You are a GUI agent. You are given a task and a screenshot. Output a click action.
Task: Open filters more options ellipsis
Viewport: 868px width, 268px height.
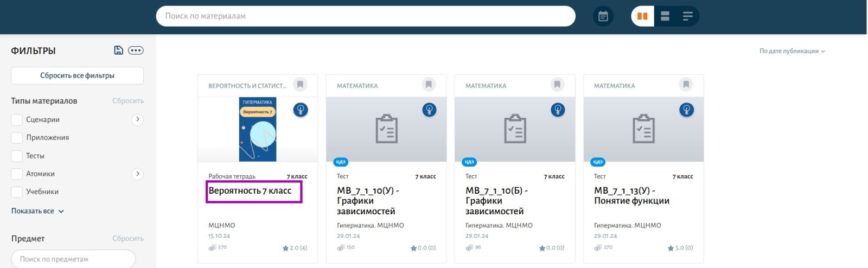click(x=136, y=50)
